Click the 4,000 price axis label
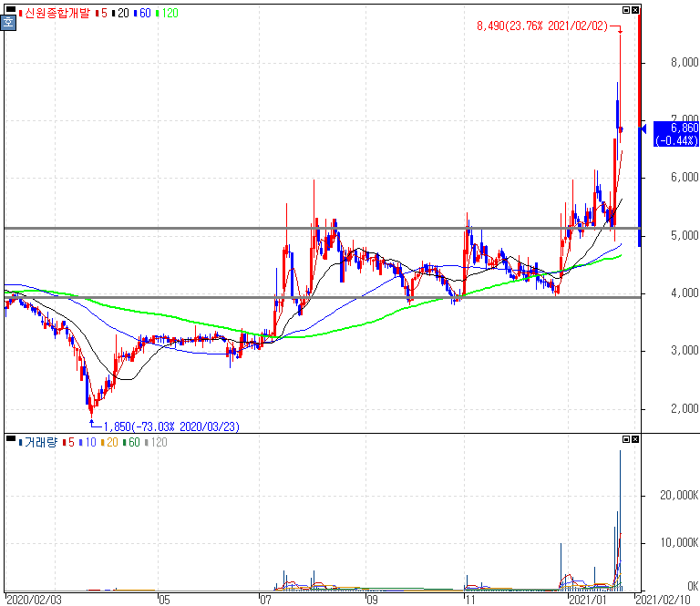This screenshot has width=700, height=606. (685, 293)
